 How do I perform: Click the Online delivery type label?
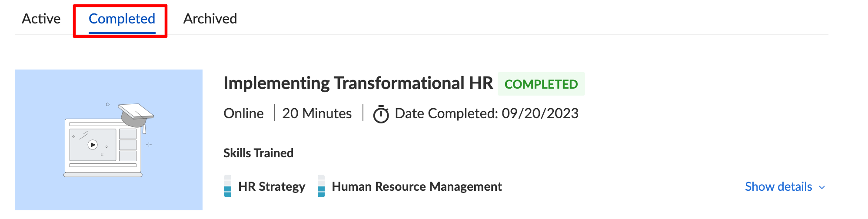click(x=243, y=113)
